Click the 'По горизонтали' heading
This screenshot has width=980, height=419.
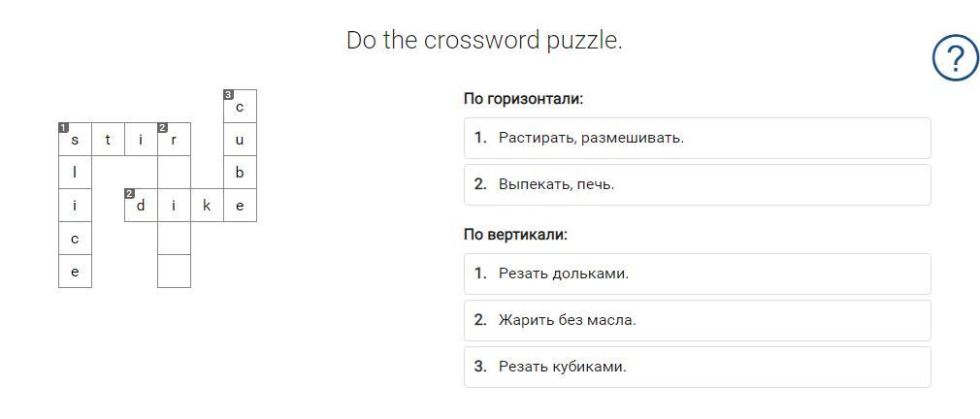pyautogui.click(x=523, y=99)
